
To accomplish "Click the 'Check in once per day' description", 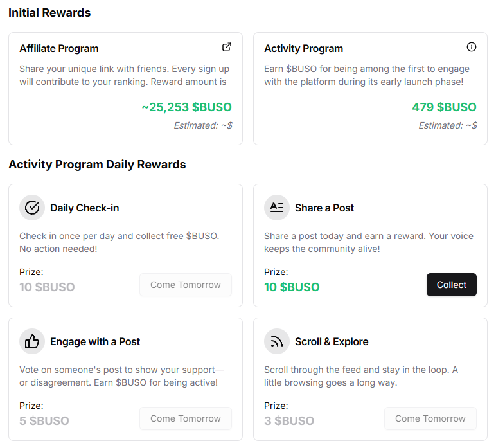I will coord(120,242).
